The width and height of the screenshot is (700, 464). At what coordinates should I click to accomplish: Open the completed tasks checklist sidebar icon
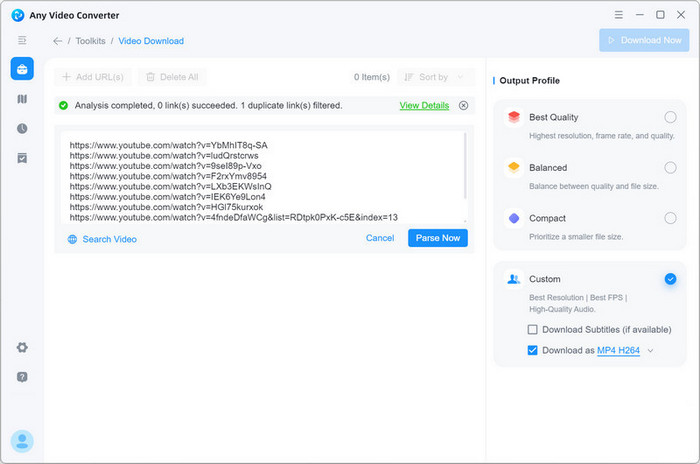[22, 158]
